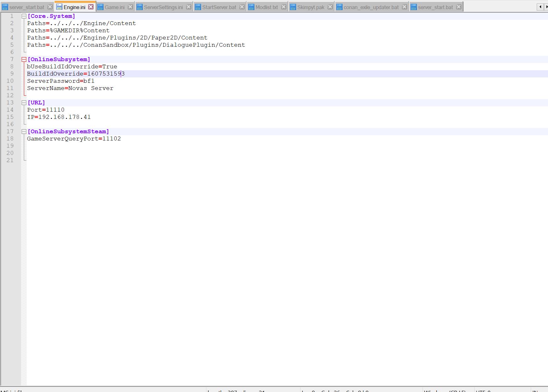Open the conan_exile_updater.bat tab
The height and width of the screenshot is (392, 548).
[x=371, y=7]
